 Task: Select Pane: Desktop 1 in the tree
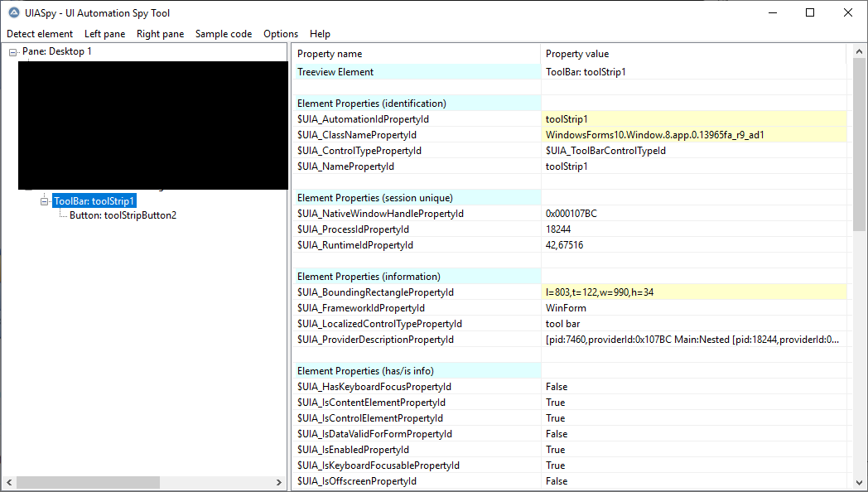tap(57, 51)
